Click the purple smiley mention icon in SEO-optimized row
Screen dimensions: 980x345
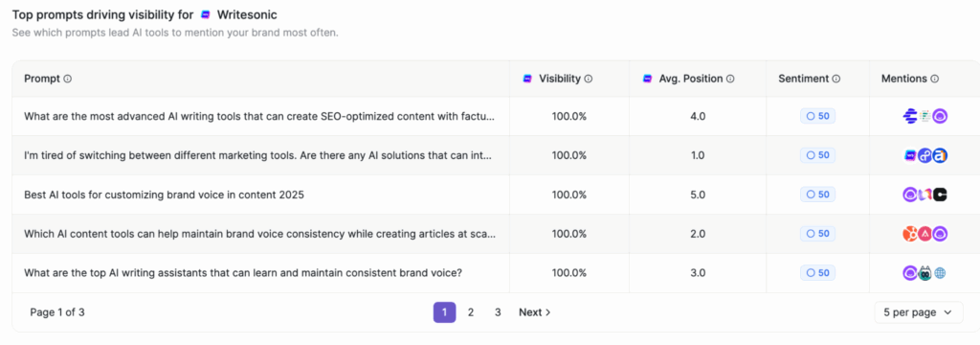940,116
